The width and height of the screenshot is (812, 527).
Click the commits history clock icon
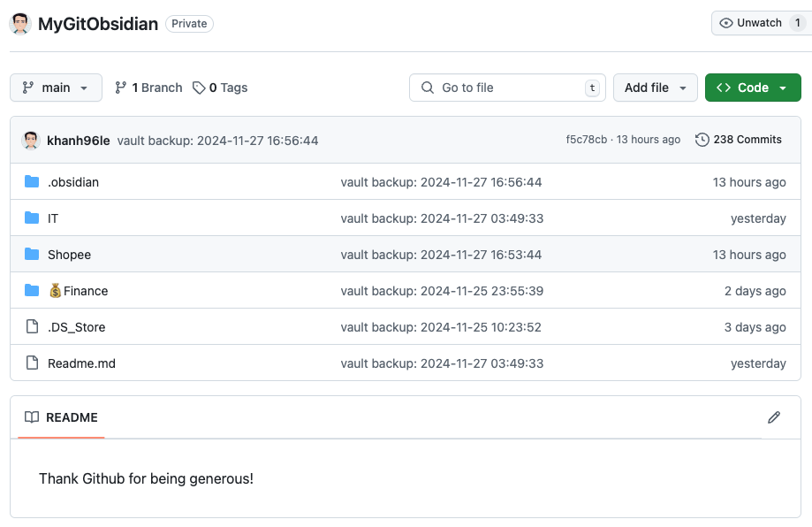(x=702, y=140)
